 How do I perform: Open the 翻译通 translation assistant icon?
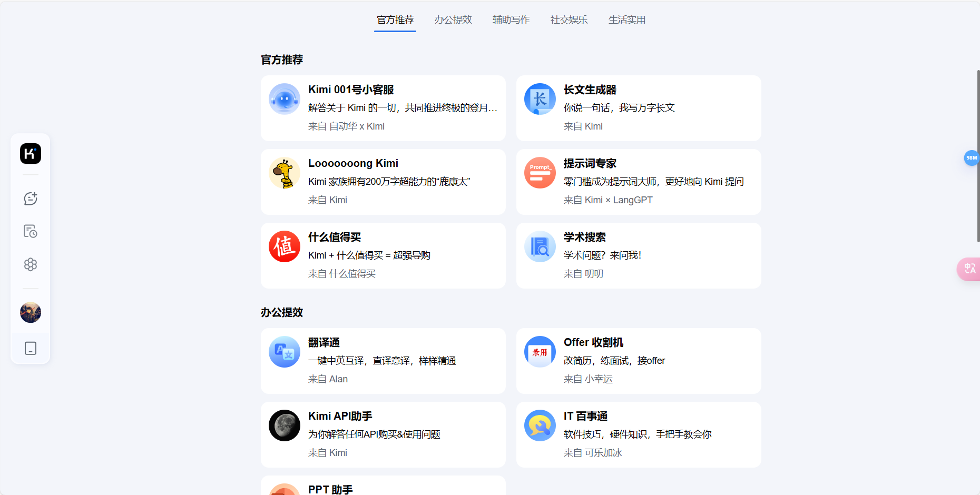285,352
